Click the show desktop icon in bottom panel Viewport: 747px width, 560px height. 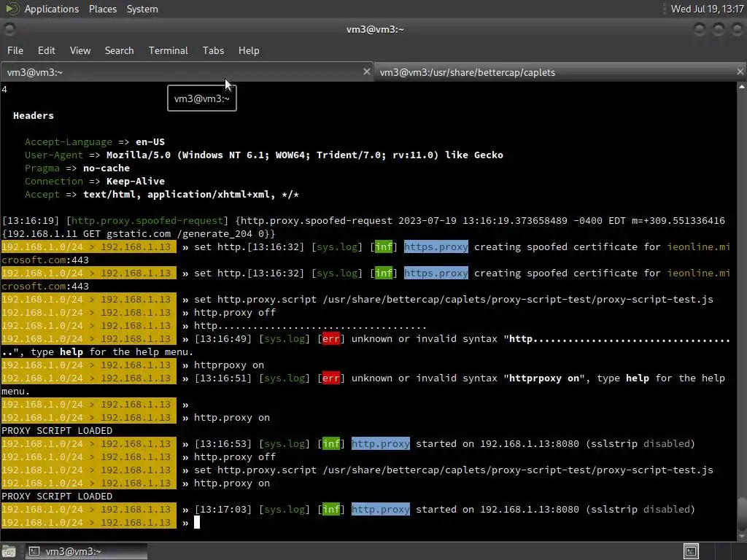(x=9, y=551)
